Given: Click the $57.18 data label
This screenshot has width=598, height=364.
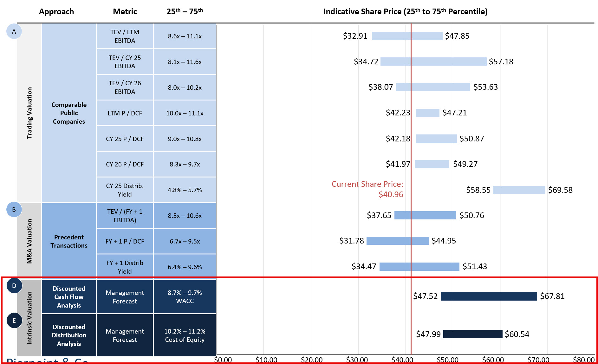Looking at the screenshot, I should point(501,62).
